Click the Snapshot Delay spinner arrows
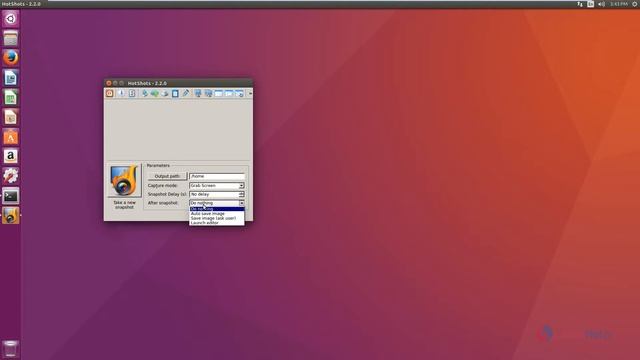 (x=242, y=194)
